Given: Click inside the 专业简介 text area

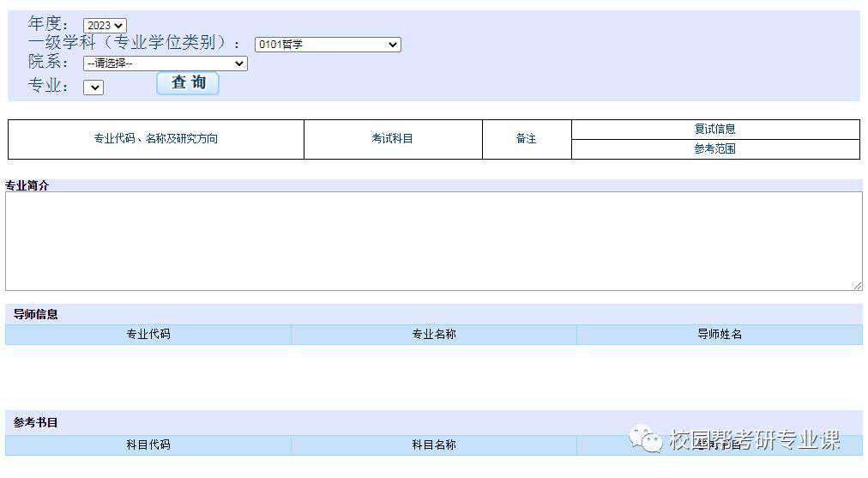Looking at the screenshot, I should [433, 241].
